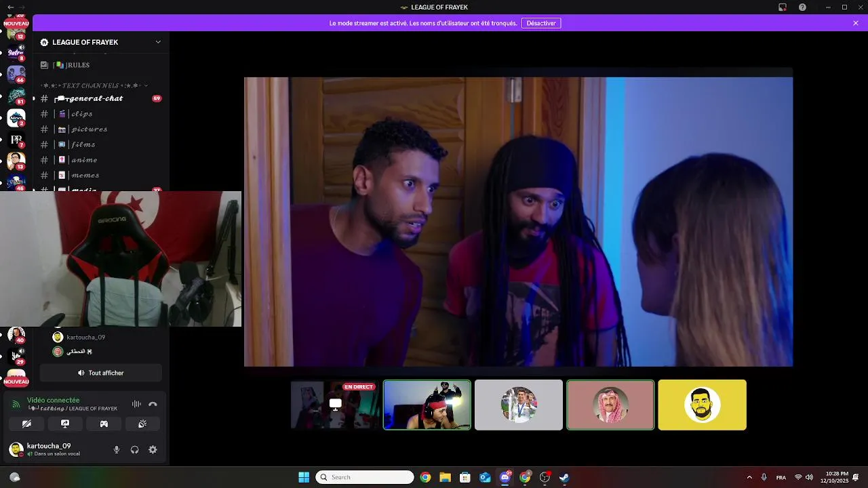Click the Vidéo connectée status text

click(53, 400)
